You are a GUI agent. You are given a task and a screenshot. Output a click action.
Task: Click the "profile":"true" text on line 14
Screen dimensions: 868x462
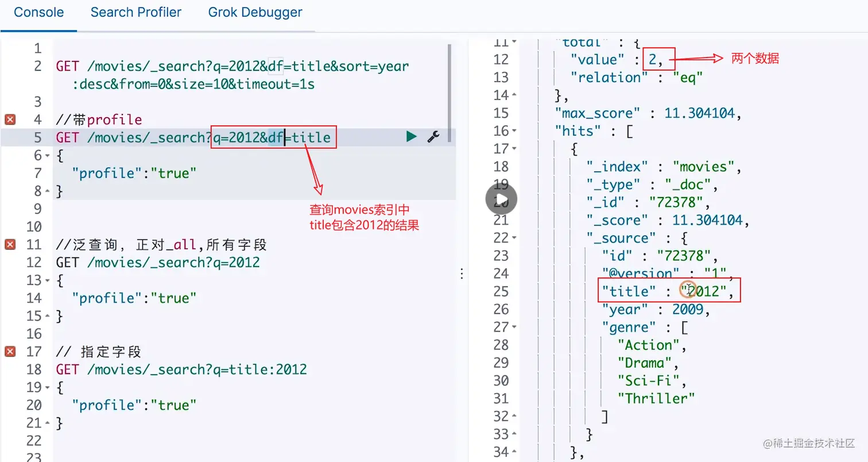(134, 298)
